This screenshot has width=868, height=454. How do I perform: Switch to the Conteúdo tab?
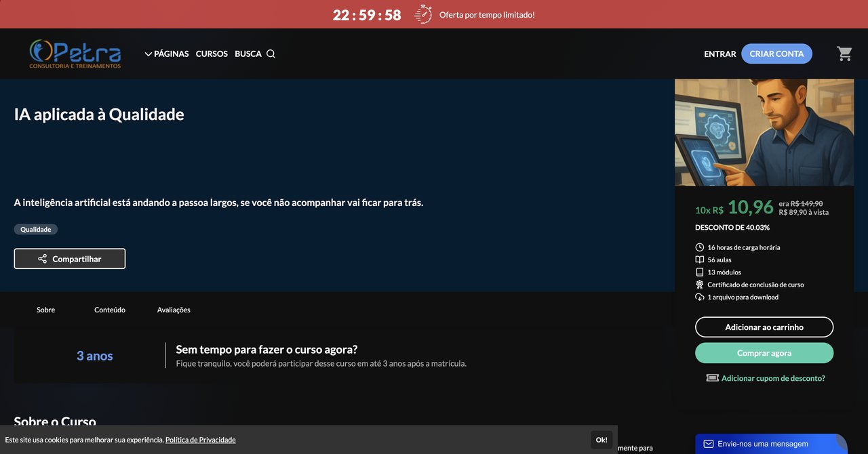(x=110, y=310)
